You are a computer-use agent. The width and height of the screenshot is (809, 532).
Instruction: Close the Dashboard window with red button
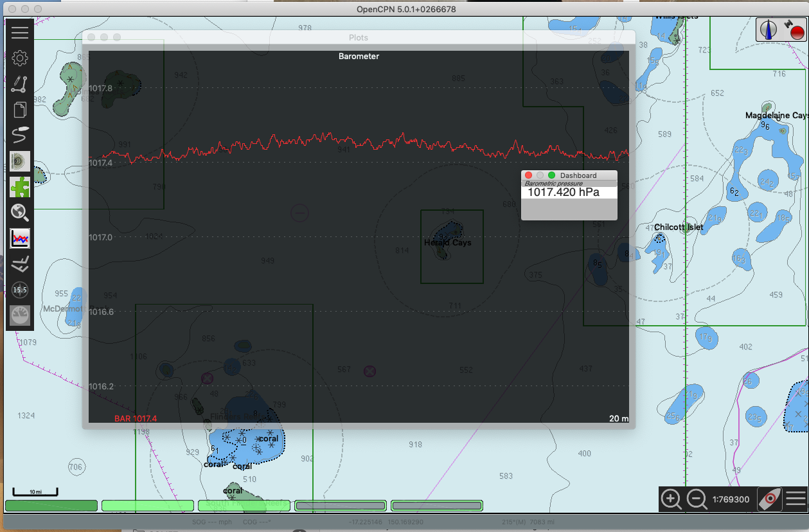[528, 175]
